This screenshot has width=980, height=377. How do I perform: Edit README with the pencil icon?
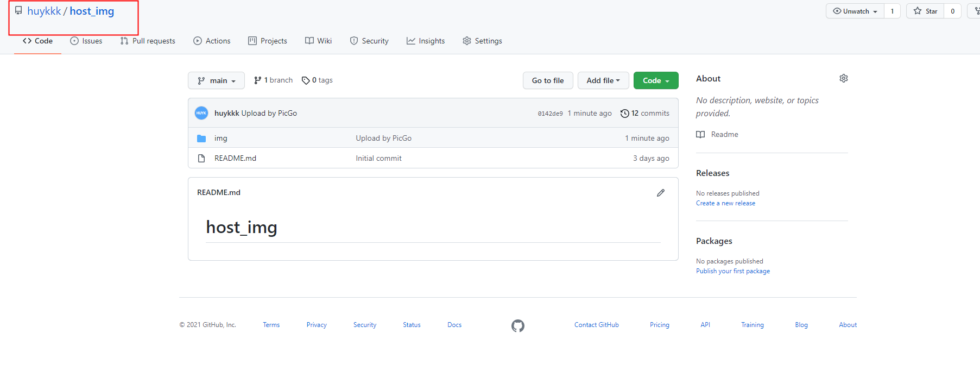click(661, 193)
